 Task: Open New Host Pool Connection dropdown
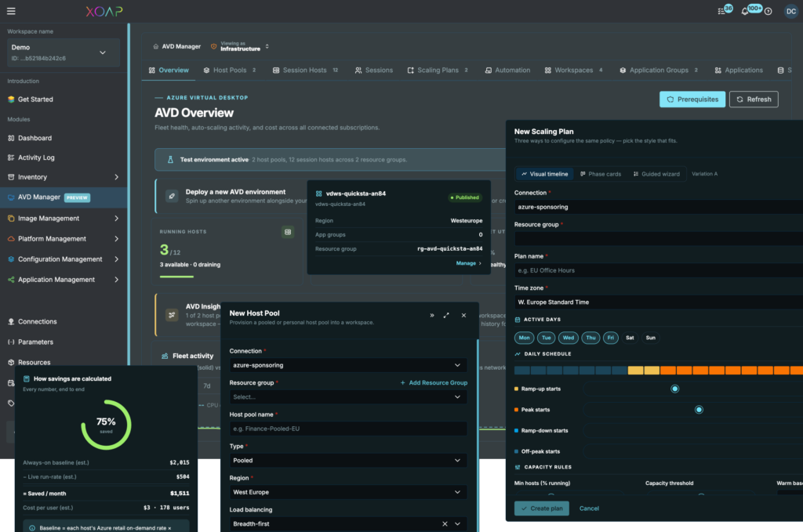click(x=348, y=365)
